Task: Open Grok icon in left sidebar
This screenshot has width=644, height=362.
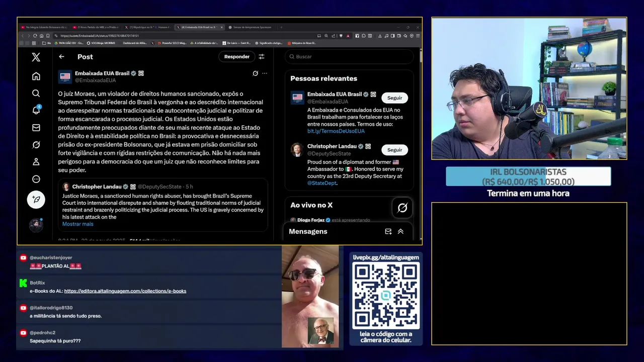Action: (x=36, y=145)
